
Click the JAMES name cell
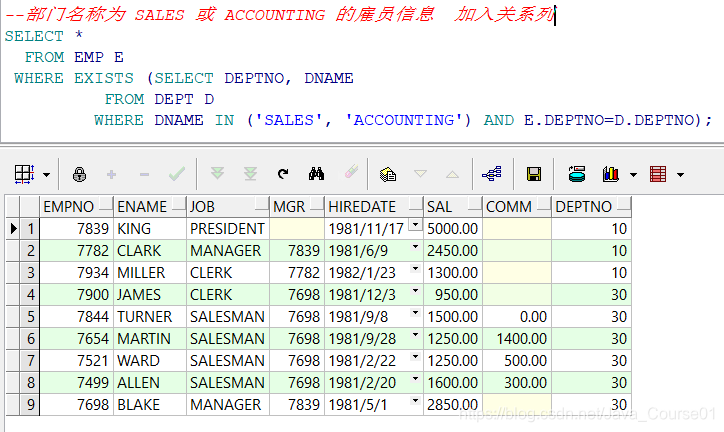(150, 294)
